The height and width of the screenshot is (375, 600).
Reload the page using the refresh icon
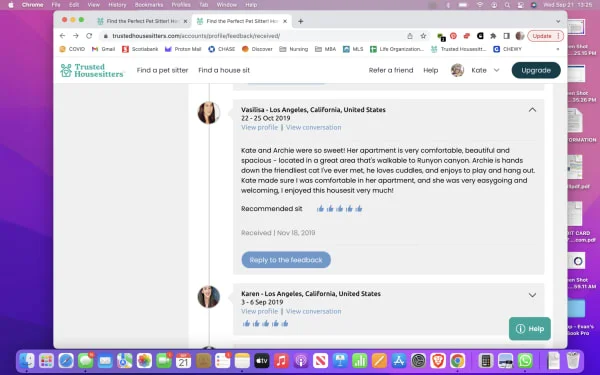pos(89,36)
